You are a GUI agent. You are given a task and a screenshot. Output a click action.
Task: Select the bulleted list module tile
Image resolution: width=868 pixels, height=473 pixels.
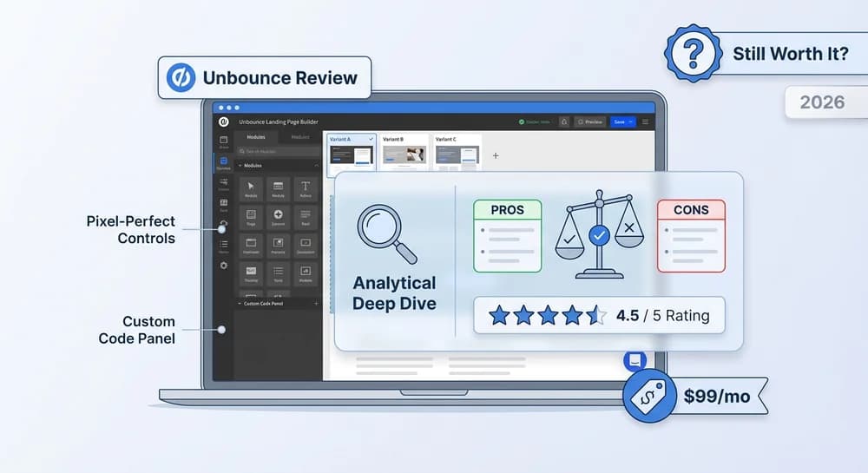278,273
